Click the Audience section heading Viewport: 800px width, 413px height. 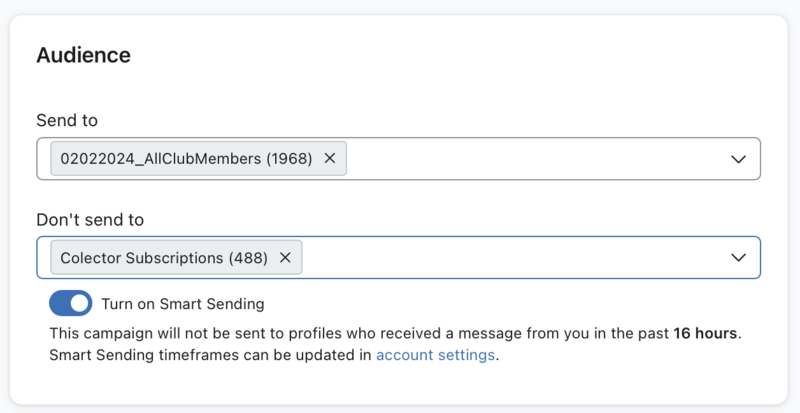point(83,55)
